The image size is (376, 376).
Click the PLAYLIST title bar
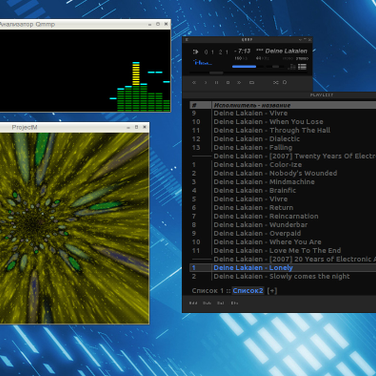pyautogui.click(x=279, y=95)
